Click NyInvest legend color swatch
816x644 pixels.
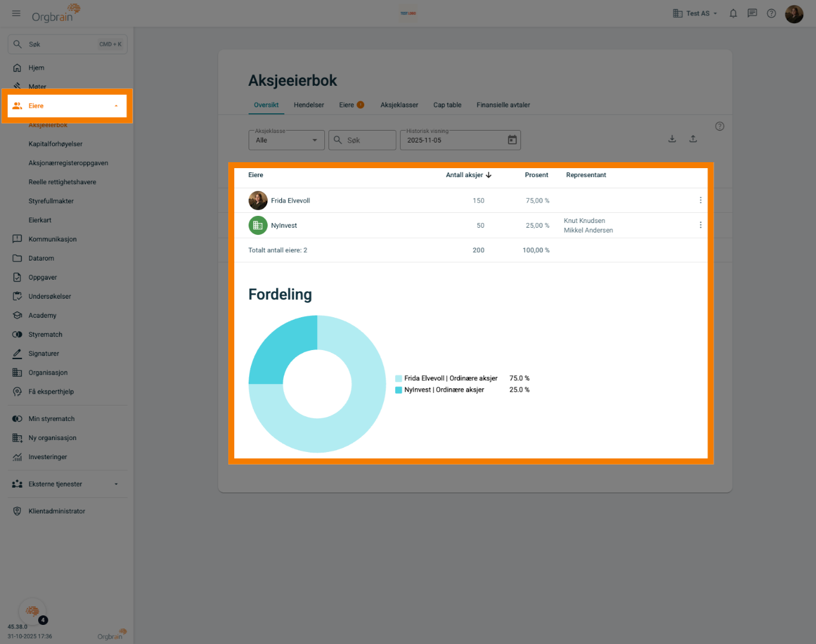399,390
